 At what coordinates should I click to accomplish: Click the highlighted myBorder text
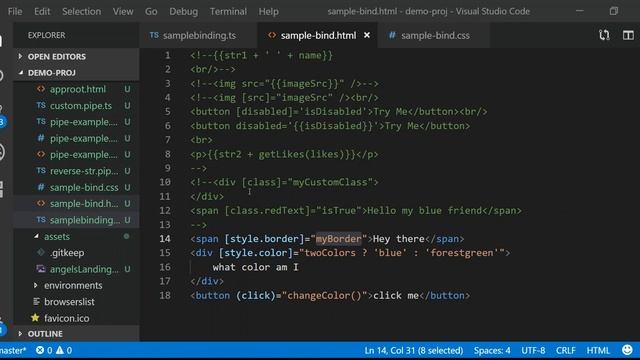click(338, 238)
